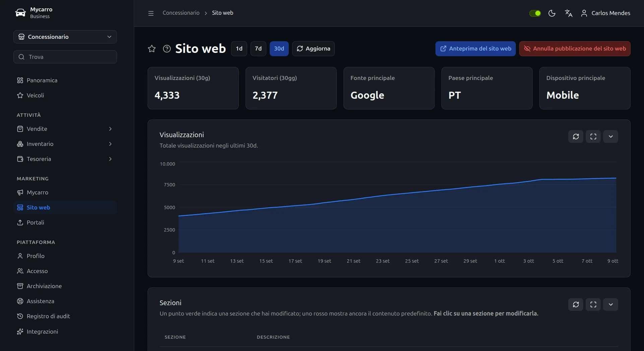Open Registro di audit
644x351 pixels.
tap(65, 316)
